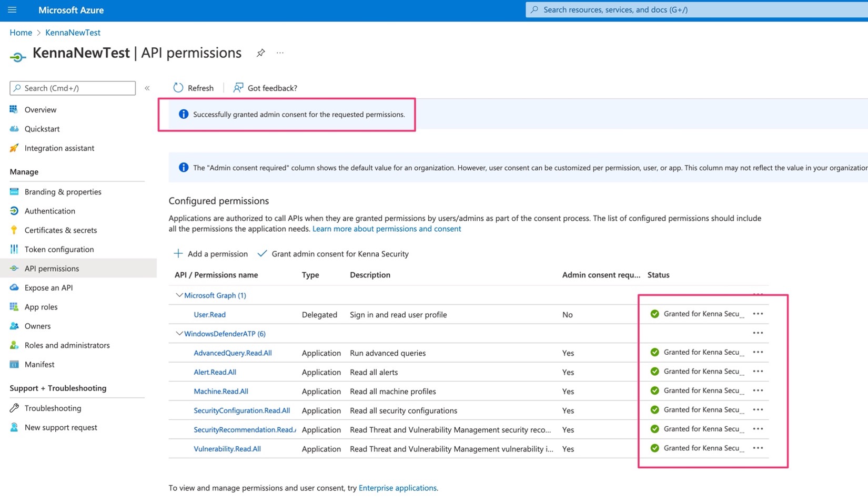Collapse the Microsoft Graph permissions group
The height and width of the screenshot is (504, 868).
point(179,295)
